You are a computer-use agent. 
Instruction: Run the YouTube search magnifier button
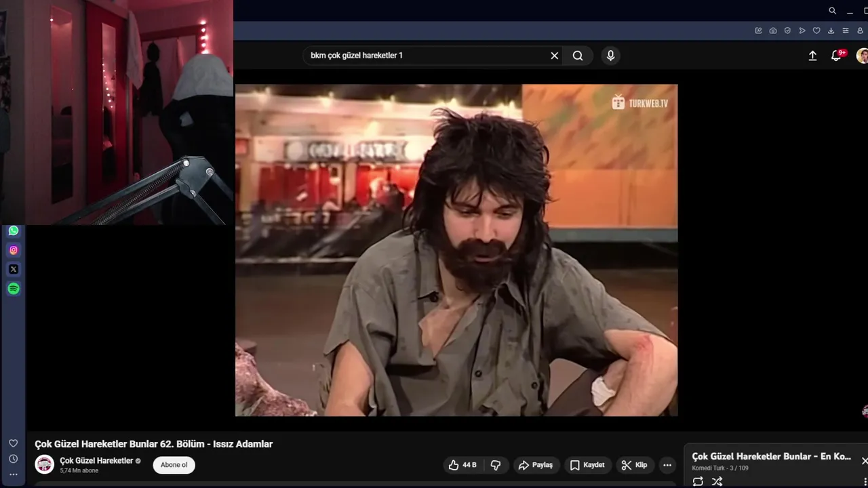click(578, 56)
